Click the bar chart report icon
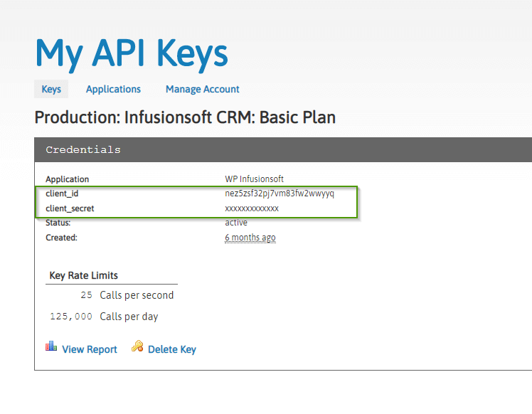Viewport: 532px width, 414px height. click(51, 346)
